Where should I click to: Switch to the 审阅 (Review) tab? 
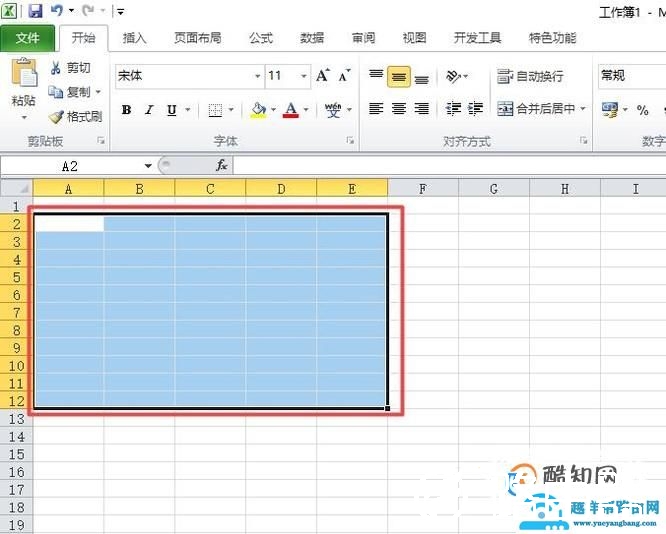pos(364,38)
